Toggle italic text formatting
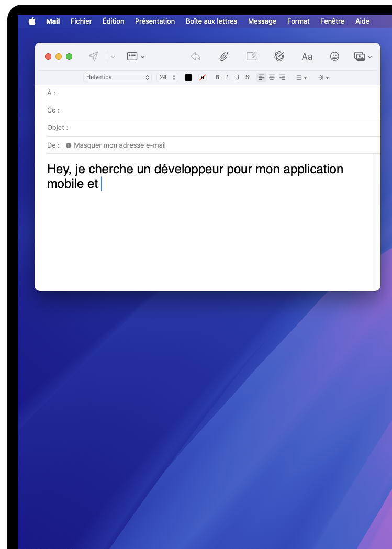The width and height of the screenshot is (392, 549). click(227, 77)
